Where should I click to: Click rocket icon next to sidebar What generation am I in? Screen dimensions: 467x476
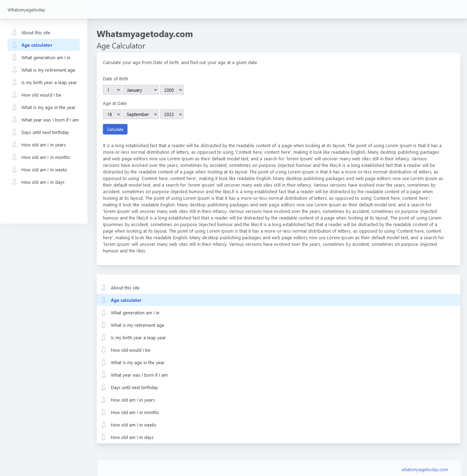[14, 57]
